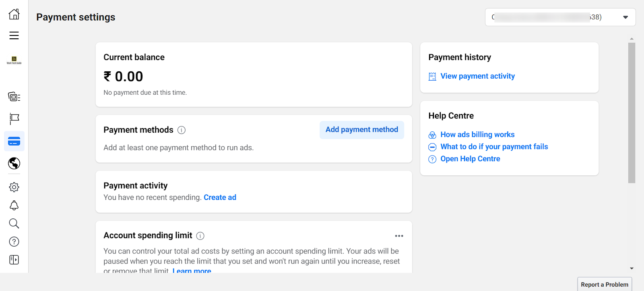Select the business account logo thumbnail
This screenshot has height=291, width=644.
14,60
